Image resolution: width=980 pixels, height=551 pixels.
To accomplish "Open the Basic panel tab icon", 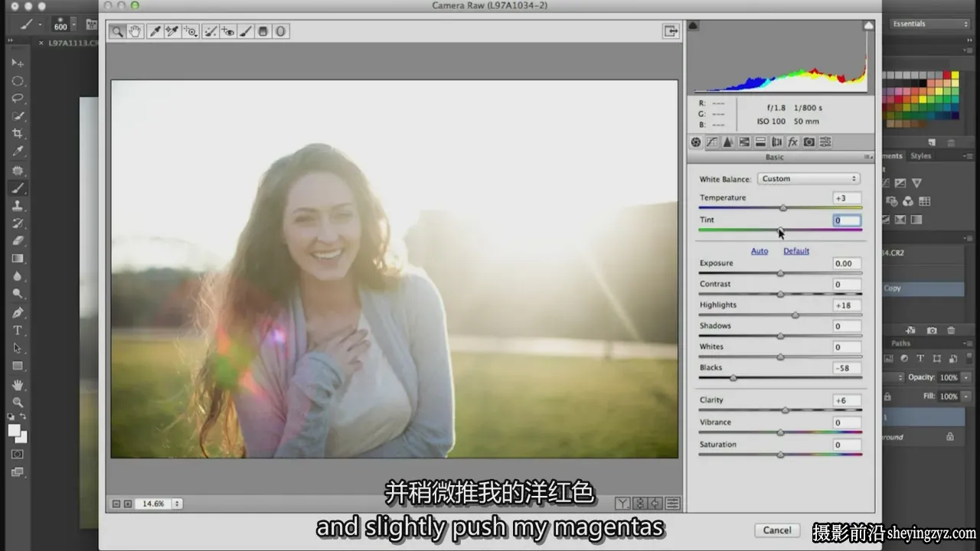I will 696,142.
